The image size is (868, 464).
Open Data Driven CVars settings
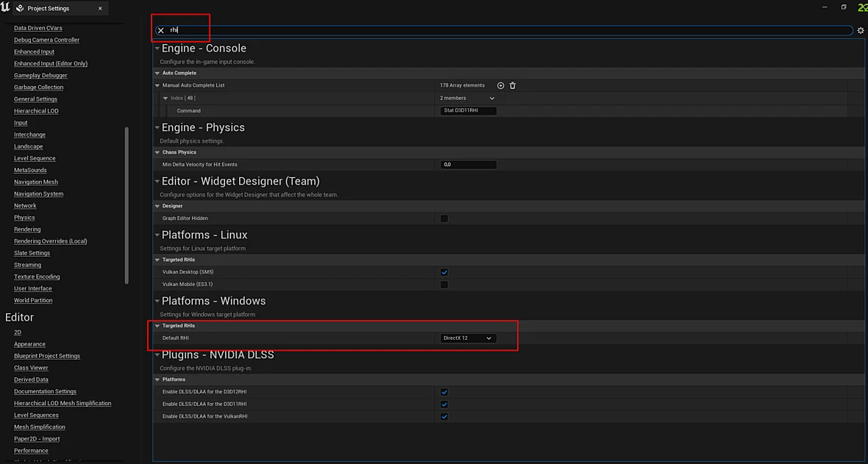[38, 28]
